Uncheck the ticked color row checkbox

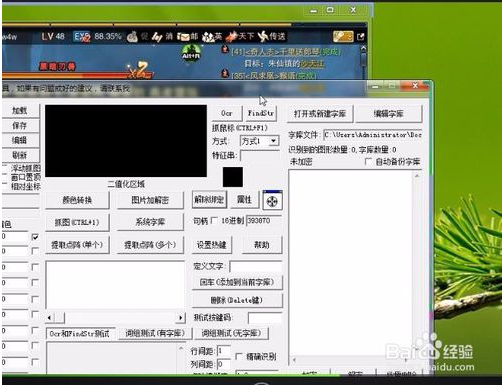(x=35, y=237)
